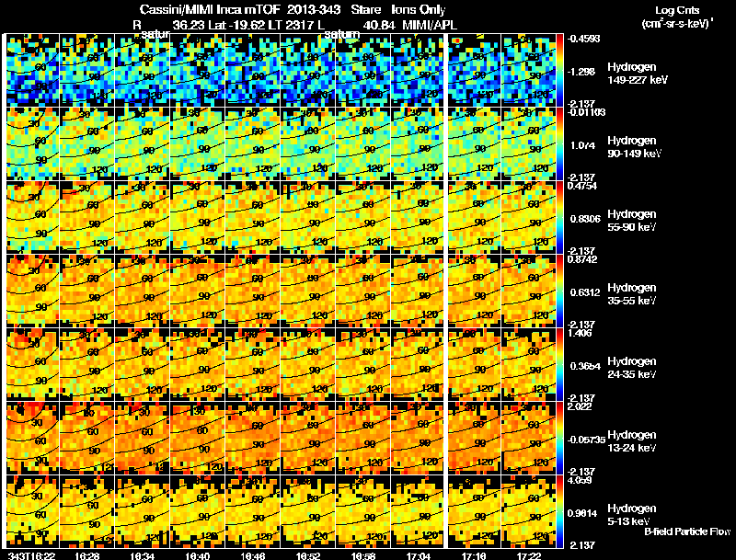Select the colorbar value 0.8306
The height and width of the screenshot is (560, 736).
(x=585, y=219)
